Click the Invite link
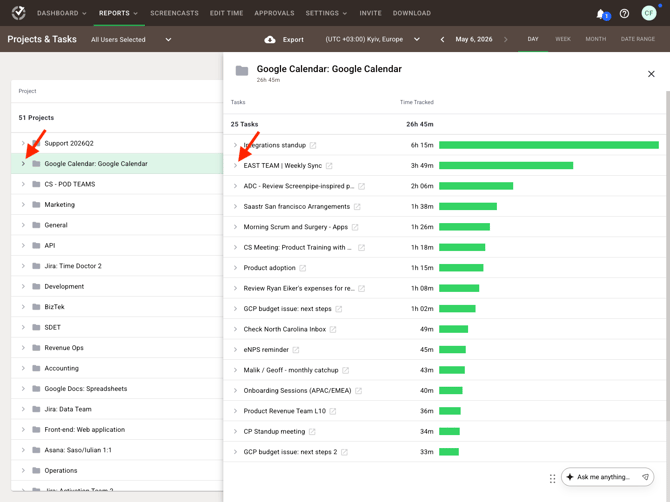 click(370, 13)
